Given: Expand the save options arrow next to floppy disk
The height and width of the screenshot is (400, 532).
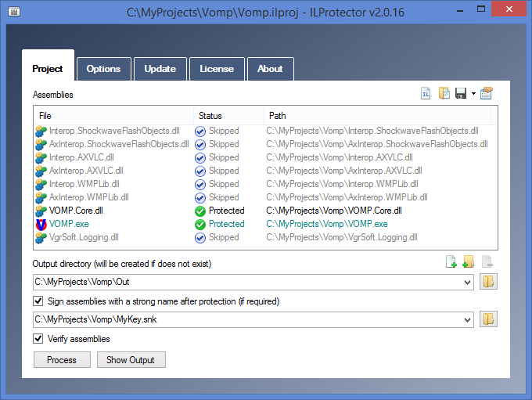Looking at the screenshot, I should [x=473, y=94].
